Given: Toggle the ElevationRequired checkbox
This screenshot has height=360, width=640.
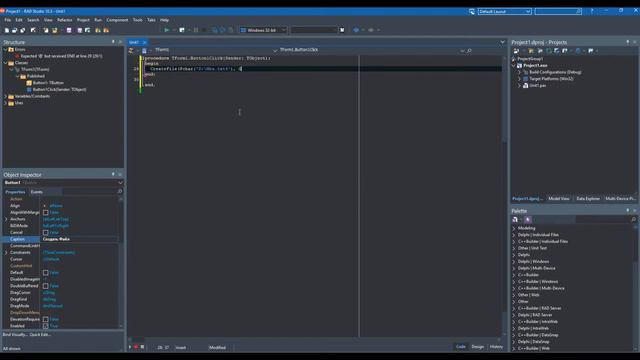Looking at the screenshot, I should pos(46,320).
